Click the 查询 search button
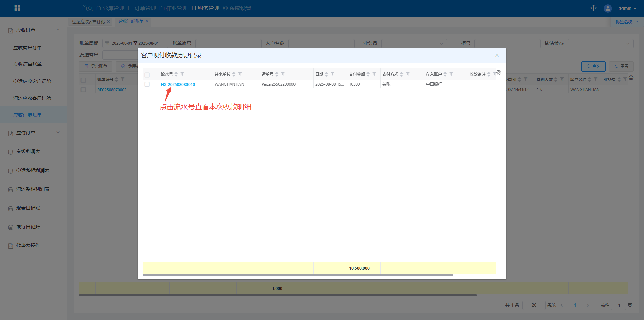This screenshot has height=320, width=644. [593, 66]
